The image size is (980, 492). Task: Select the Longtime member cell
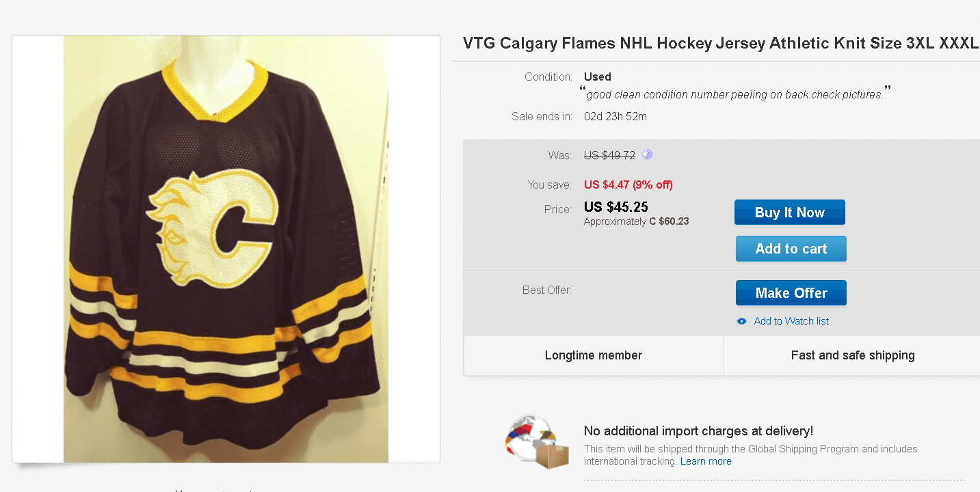point(594,355)
